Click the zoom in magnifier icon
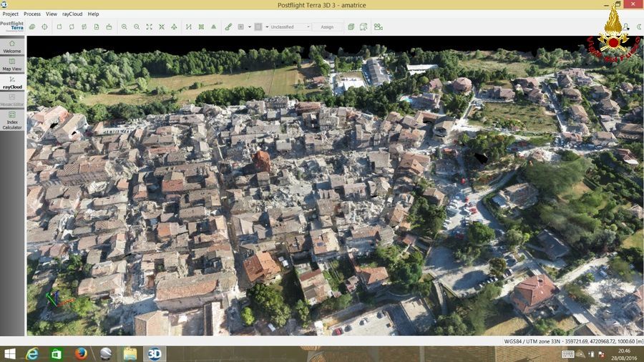 tap(125, 27)
